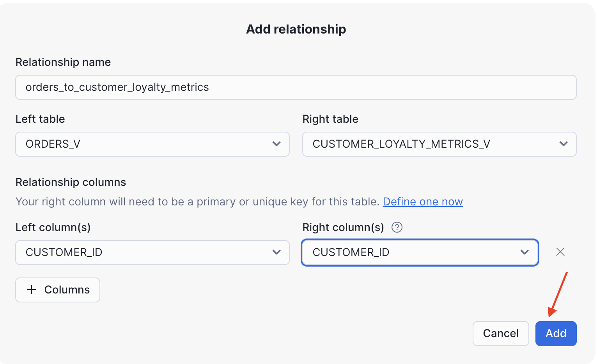Click Cancel to dismiss the dialog
Image resolution: width=599 pixels, height=364 pixels.
(x=501, y=334)
